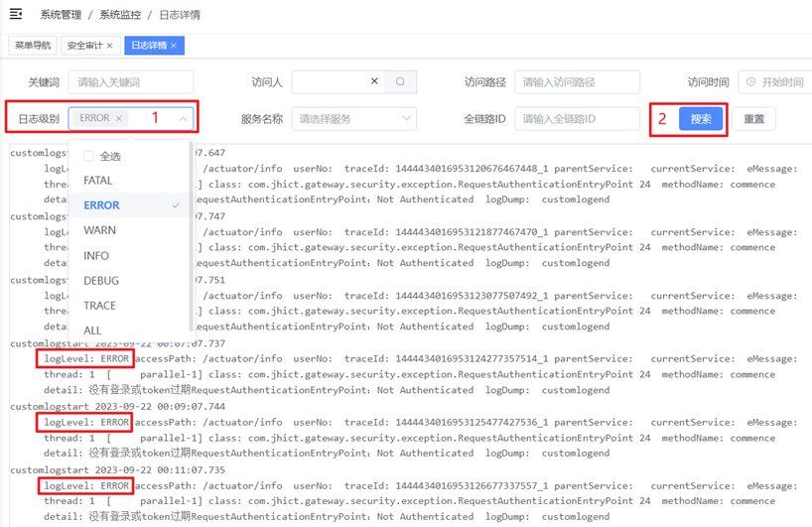Click logLevel: ERROR in the 00:09:07.744 entry
The height and width of the screenshot is (527, 812).
tap(86, 422)
